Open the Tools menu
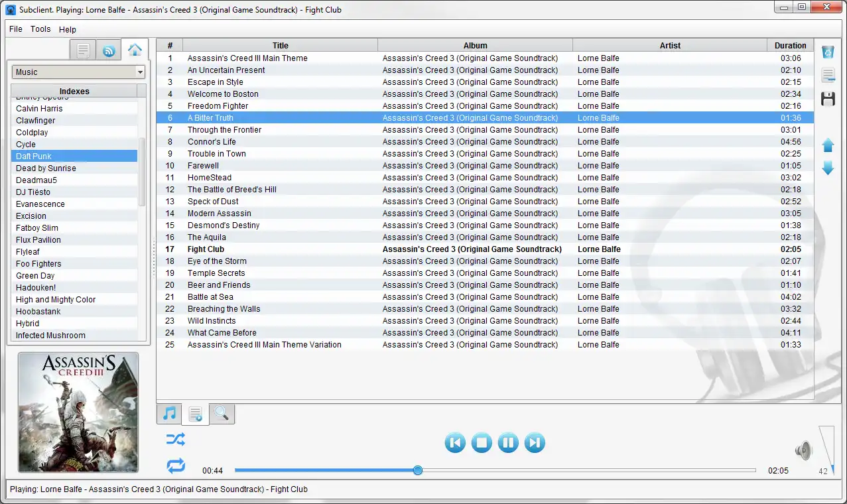The height and width of the screenshot is (504, 847). tap(40, 29)
